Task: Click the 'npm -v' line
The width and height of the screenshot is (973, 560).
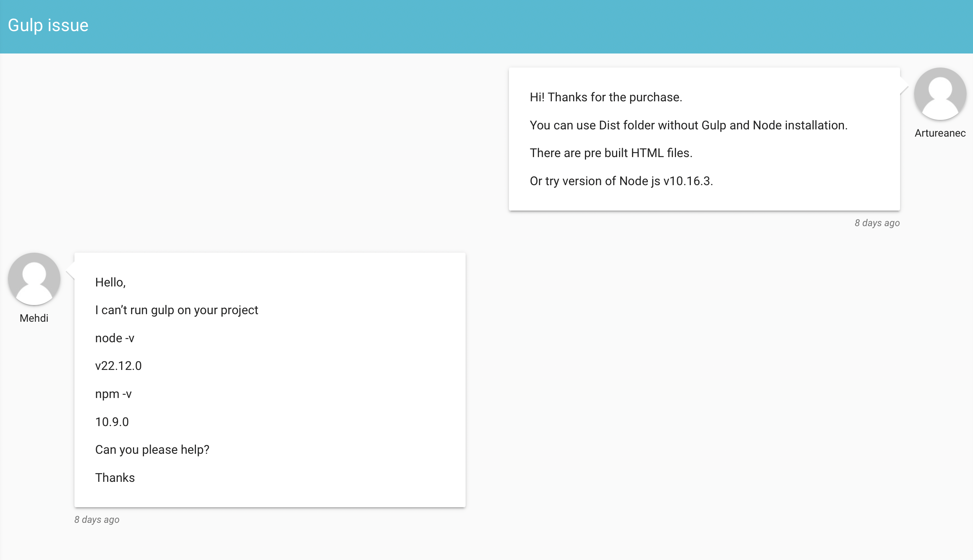Action: (114, 394)
